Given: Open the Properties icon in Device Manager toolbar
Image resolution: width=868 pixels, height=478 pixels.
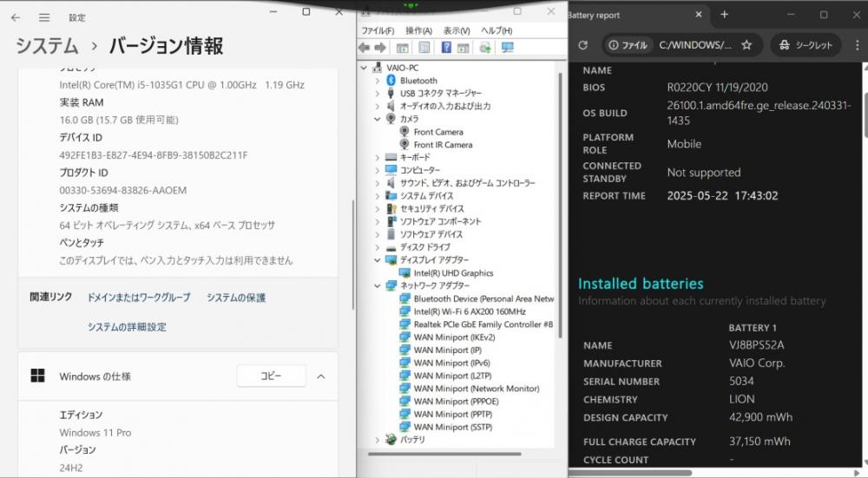Looking at the screenshot, I should tap(424, 48).
